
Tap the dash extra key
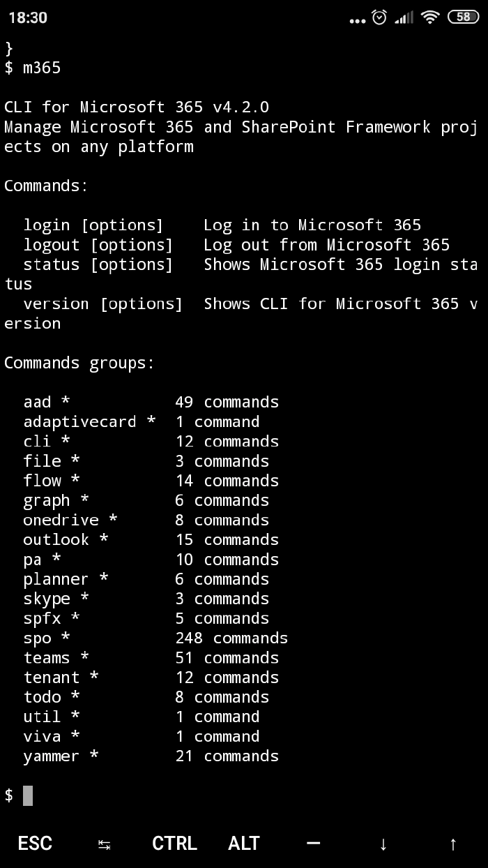pyautogui.click(x=314, y=843)
